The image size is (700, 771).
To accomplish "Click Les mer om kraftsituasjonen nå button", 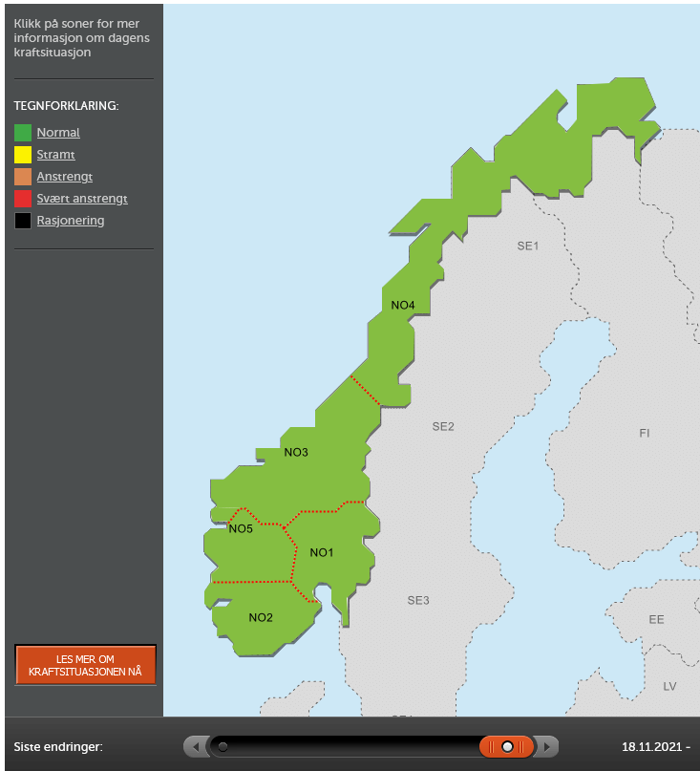I will pyautogui.click(x=86, y=665).
